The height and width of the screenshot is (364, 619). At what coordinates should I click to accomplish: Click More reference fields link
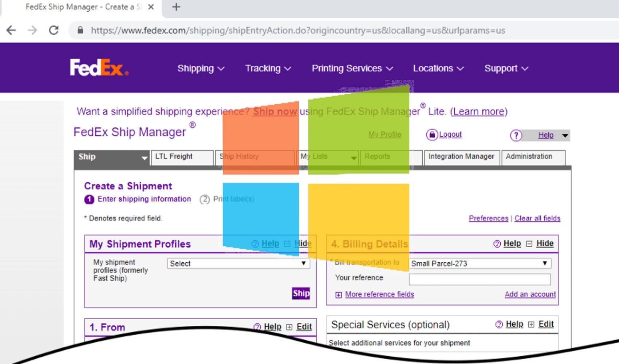point(379,294)
